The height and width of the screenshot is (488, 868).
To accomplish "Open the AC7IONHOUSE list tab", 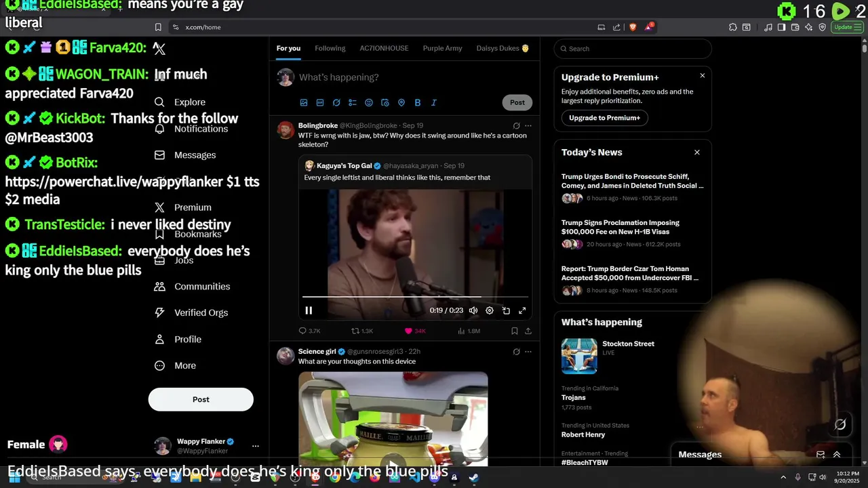I will click(x=384, y=48).
